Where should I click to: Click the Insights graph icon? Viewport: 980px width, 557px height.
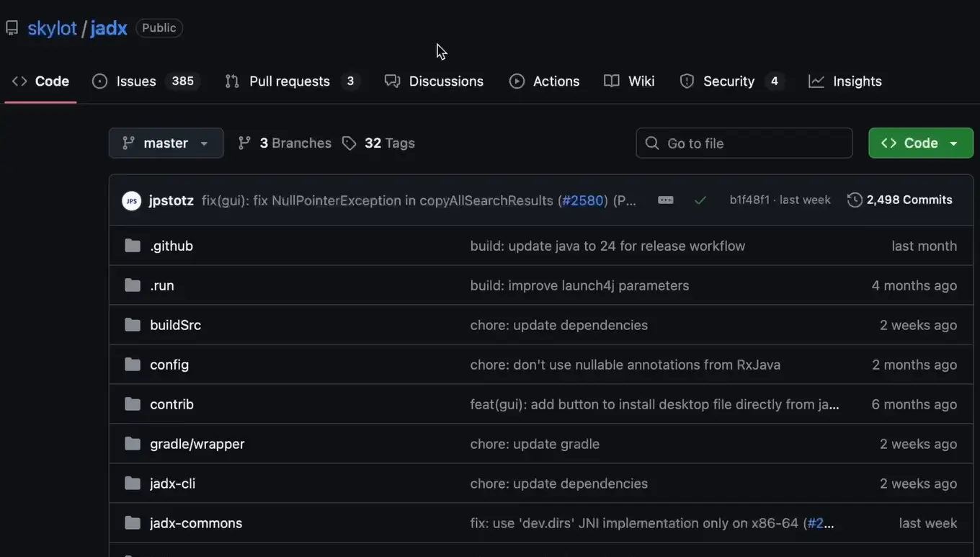tap(816, 81)
